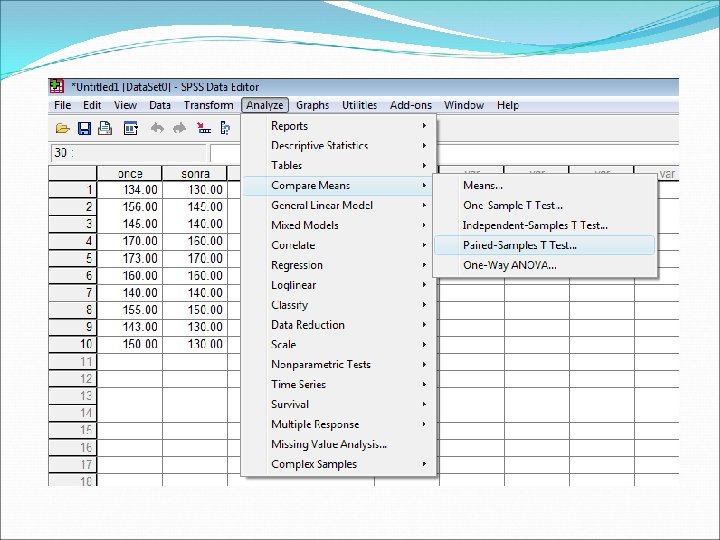Click the Undo arrow icon
Screen dimensions: 720x540
pos(157,128)
